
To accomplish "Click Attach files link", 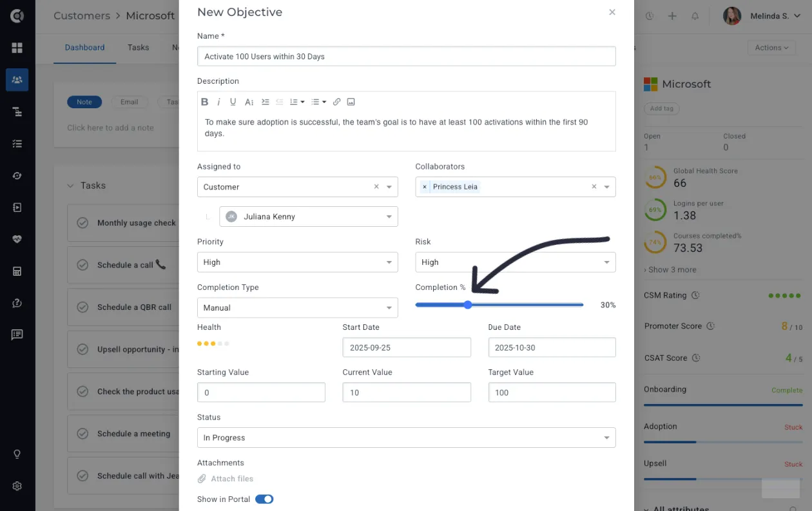I will tap(226, 479).
